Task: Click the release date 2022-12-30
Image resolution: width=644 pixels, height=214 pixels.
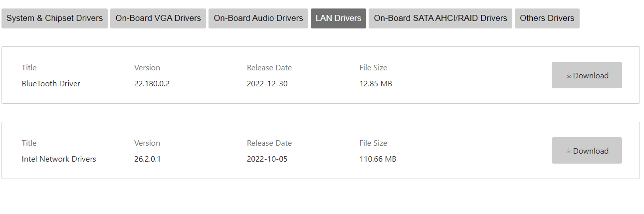Action: coord(267,84)
